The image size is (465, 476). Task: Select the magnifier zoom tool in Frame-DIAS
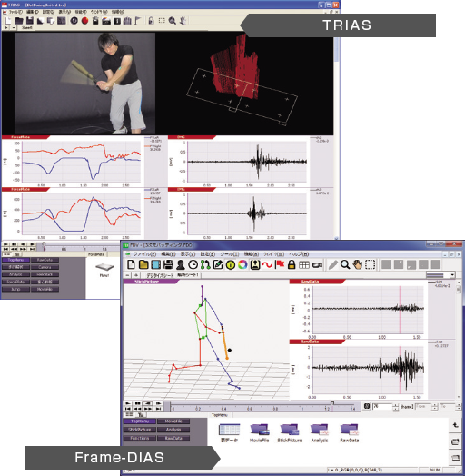click(345, 264)
